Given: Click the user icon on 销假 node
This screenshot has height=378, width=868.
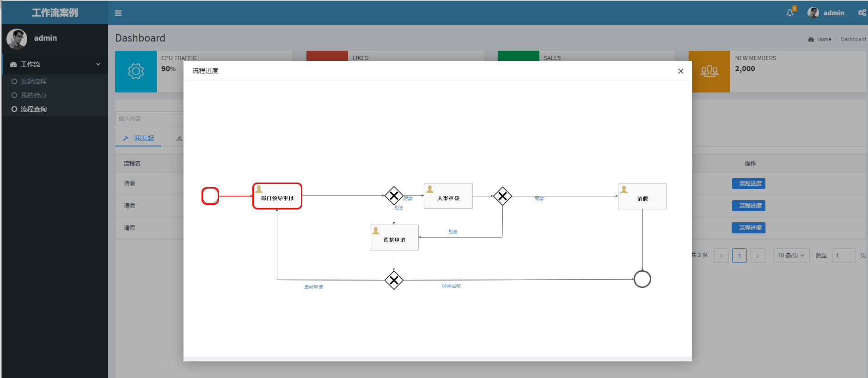Looking at the screenshot, I should coord(624,189).
